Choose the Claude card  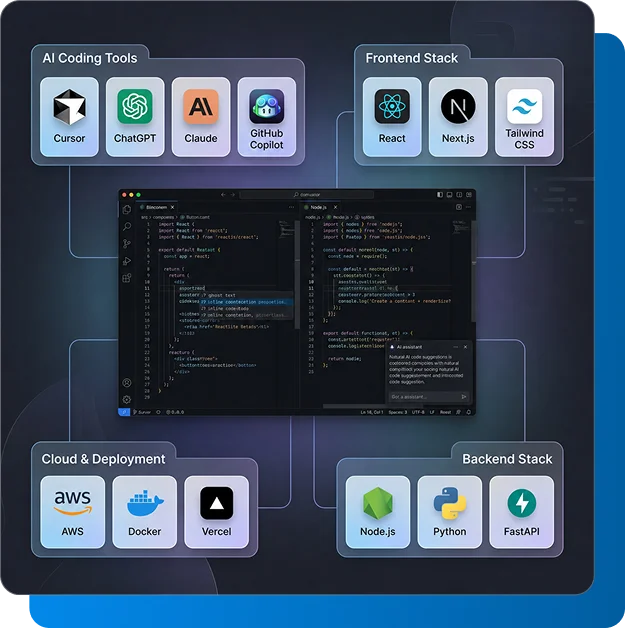point(201,117)
